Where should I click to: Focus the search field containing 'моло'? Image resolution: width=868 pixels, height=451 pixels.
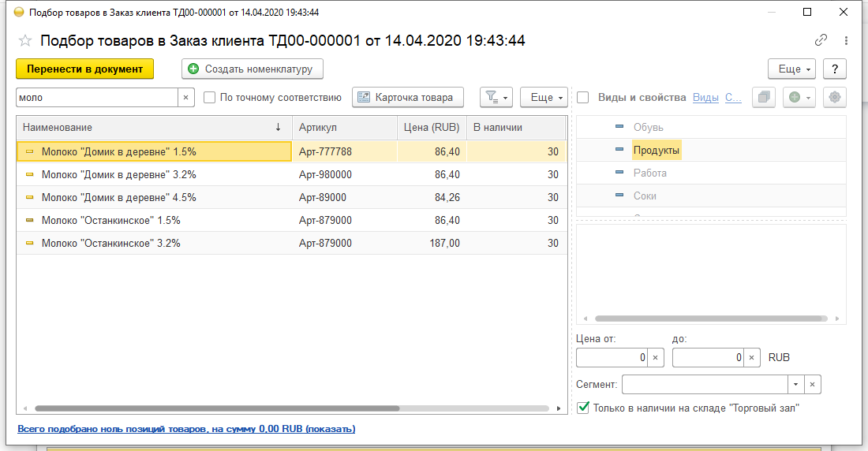pyautogui.click(x=97, y=98)
